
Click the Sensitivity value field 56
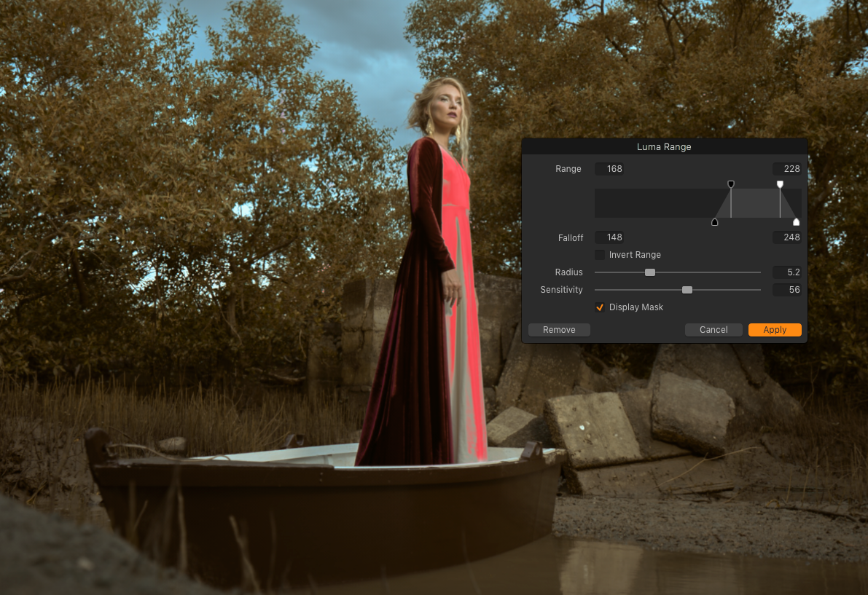(x=786, y=290)
